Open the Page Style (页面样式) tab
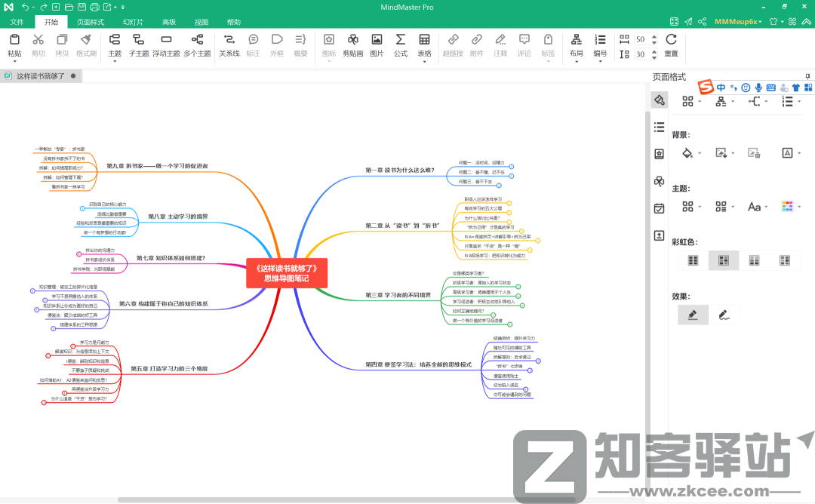Screen dimensions: 815x504 tap(92, 21)
